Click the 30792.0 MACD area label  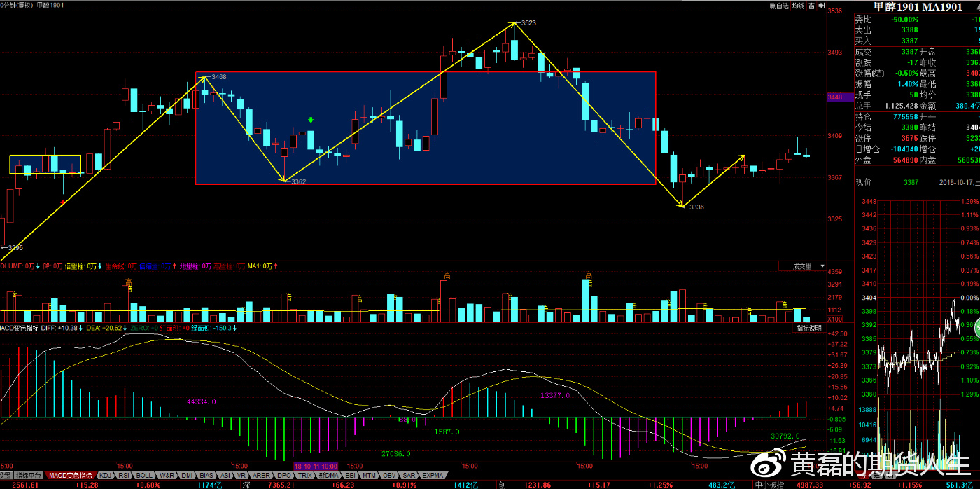point(785,436)
